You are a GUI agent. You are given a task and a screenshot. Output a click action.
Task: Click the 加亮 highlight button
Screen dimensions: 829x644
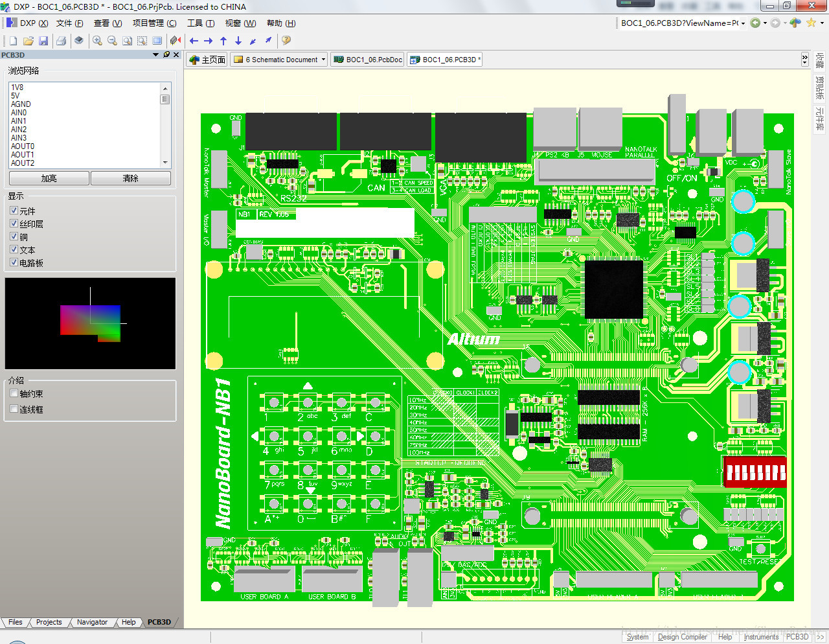49,178
